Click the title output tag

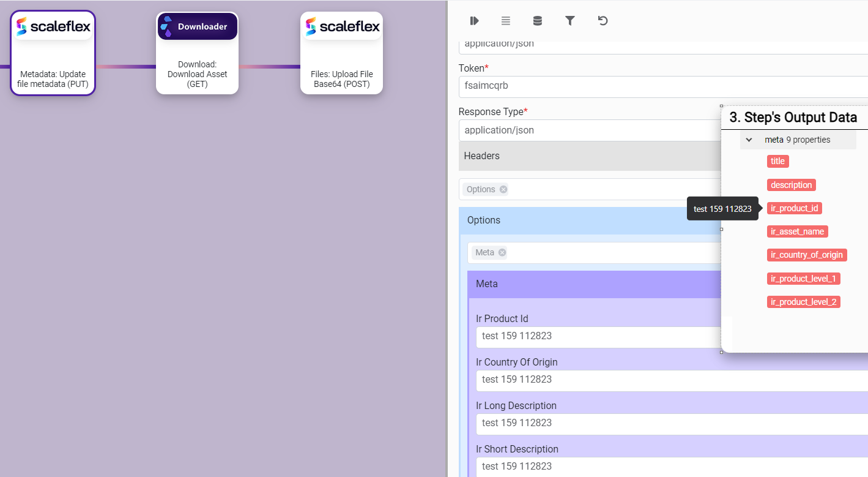(777, 161)
